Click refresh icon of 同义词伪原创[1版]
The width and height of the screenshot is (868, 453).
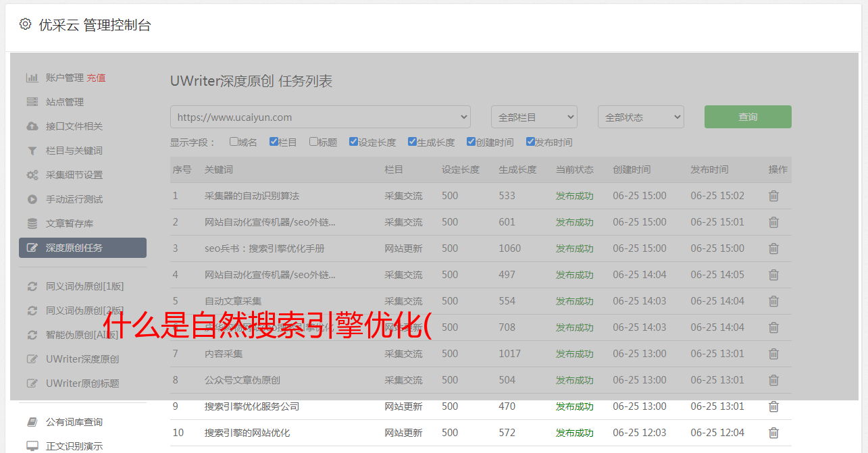tap(32, 286)
